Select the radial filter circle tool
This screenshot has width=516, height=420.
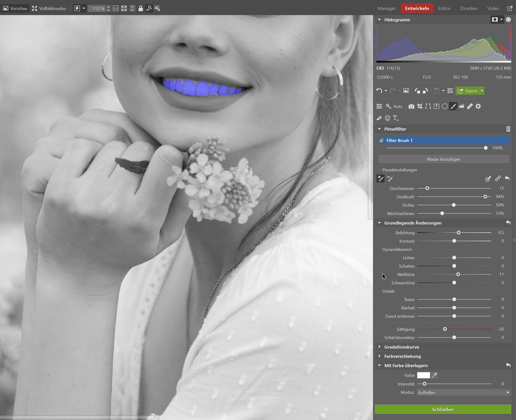[445, 106]
